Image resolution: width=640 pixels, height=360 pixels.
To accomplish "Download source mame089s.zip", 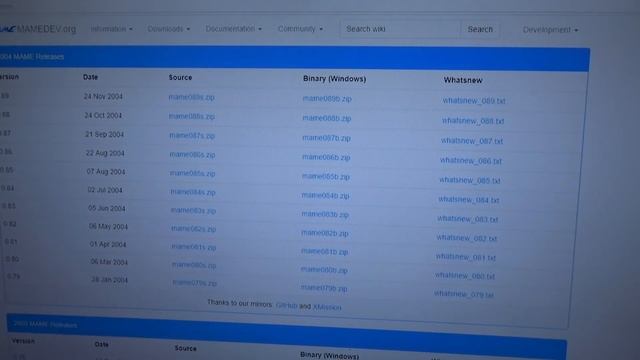I will 191,97.
